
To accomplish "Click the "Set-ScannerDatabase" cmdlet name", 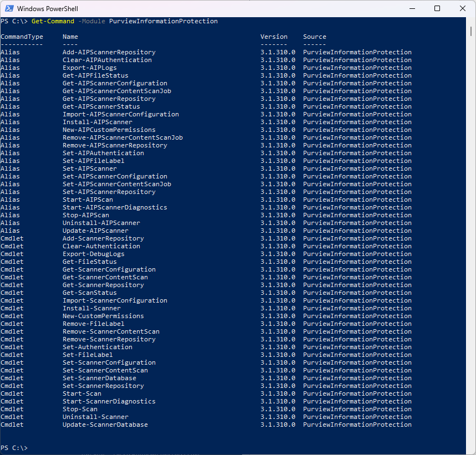I will tap(99, 378).
